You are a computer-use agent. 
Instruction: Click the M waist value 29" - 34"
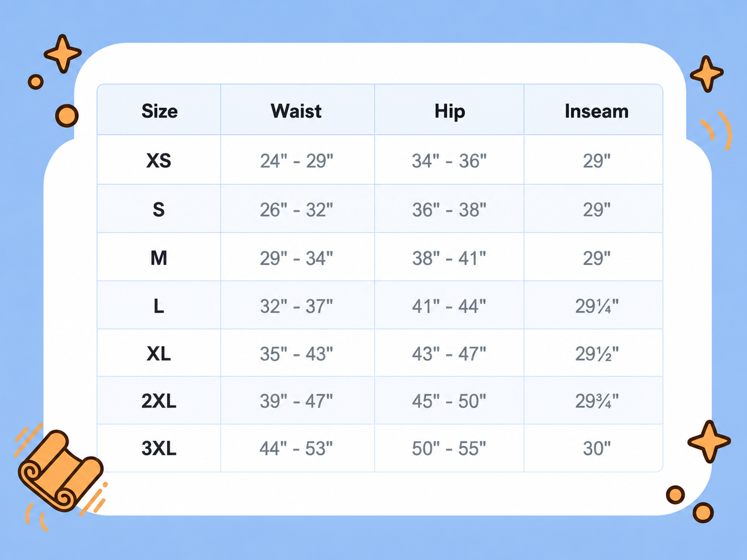(296, 258)
